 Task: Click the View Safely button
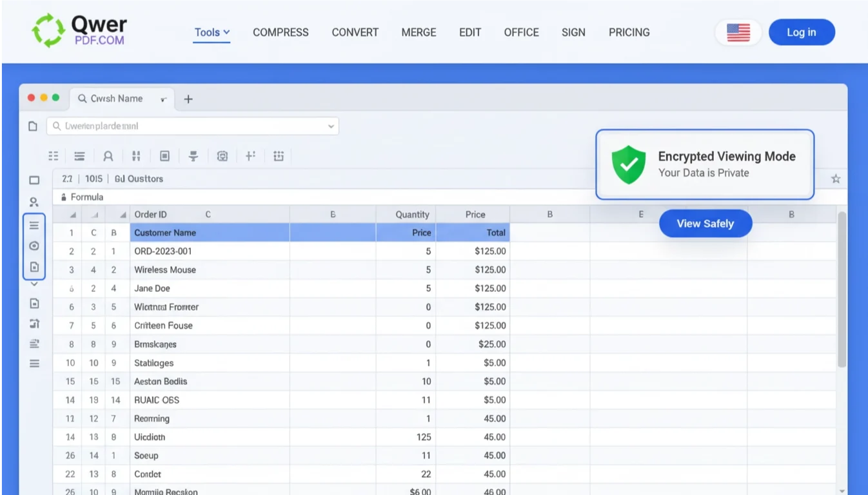pos(705,223)
